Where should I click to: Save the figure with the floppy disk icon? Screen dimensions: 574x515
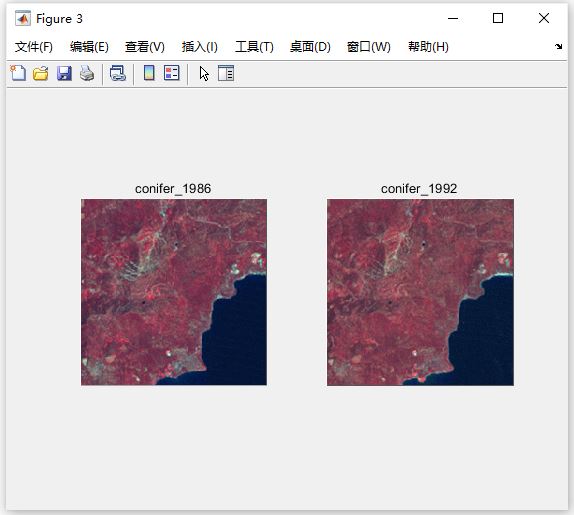[64, 73]
